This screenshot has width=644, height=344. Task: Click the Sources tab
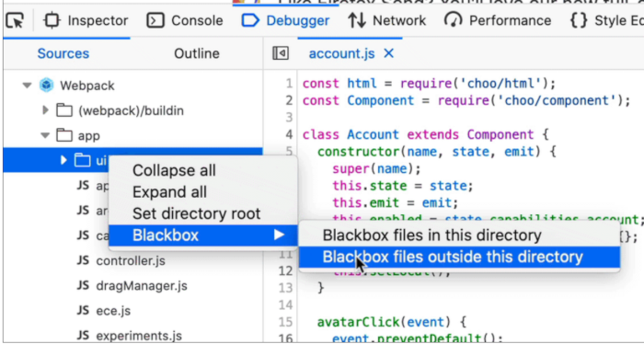click(63, 53)
